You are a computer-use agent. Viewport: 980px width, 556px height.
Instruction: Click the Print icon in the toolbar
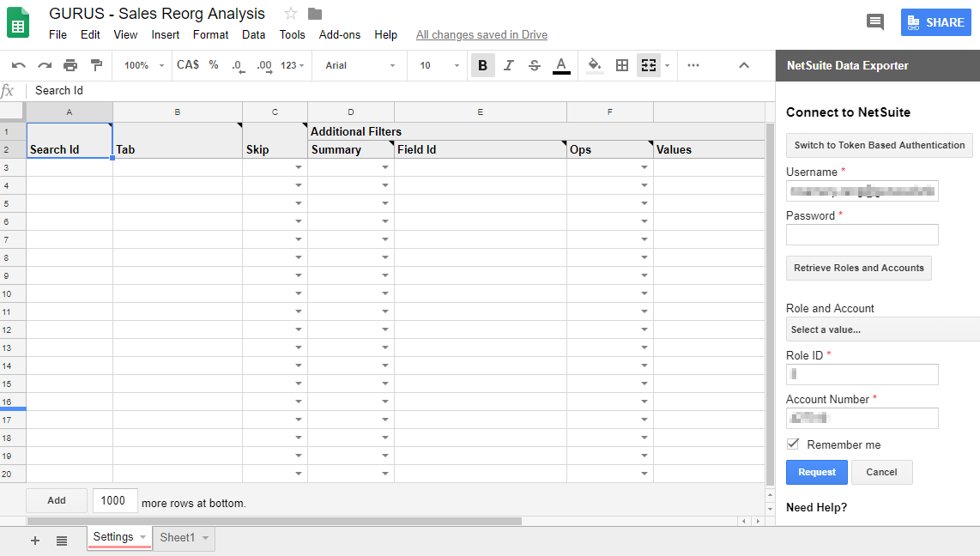[70, 64]
